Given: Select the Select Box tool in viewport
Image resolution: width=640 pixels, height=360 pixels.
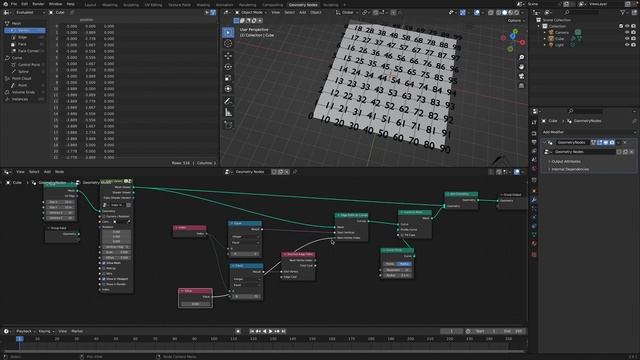Looking at the screenshot, I should pos(228,32).
